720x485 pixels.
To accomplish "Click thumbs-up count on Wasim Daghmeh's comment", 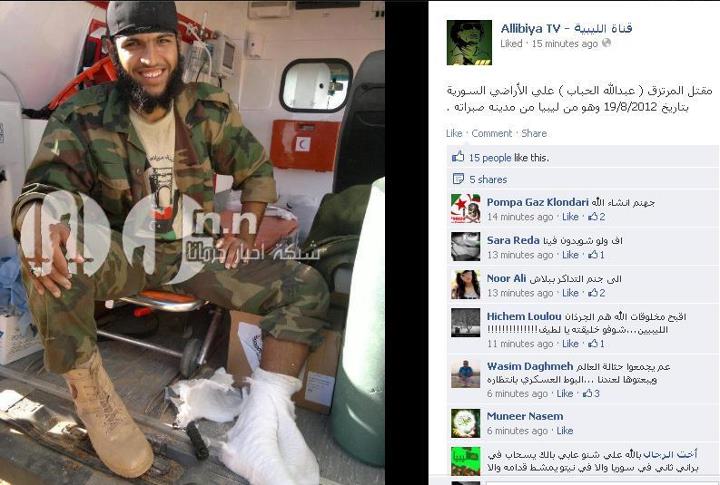I will pyautogui.click(x=591, y=394).
